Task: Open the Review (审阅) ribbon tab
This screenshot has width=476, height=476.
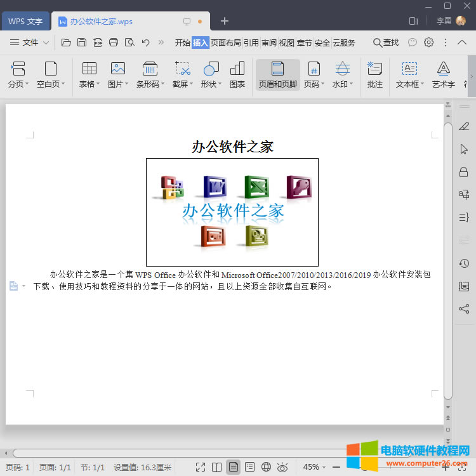Action: pyautogui.click(x=269, y=43)
